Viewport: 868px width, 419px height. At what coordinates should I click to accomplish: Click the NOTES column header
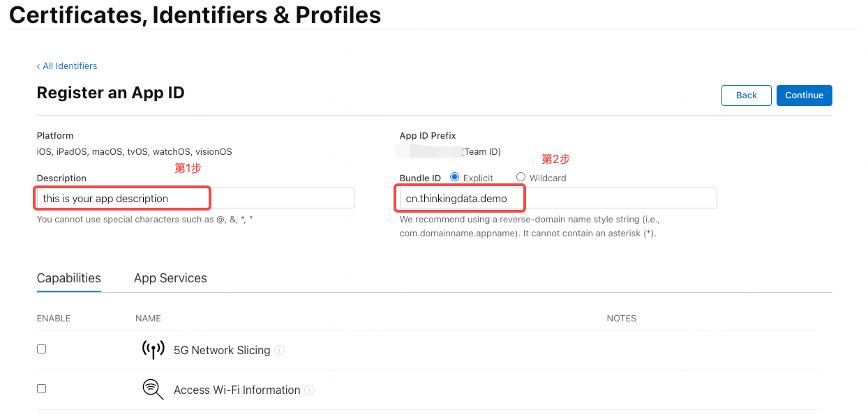(x=621, y=319)
